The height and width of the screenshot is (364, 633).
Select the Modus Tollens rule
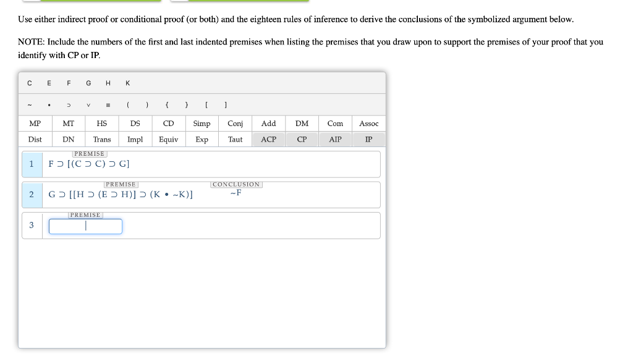pos(67,123)
